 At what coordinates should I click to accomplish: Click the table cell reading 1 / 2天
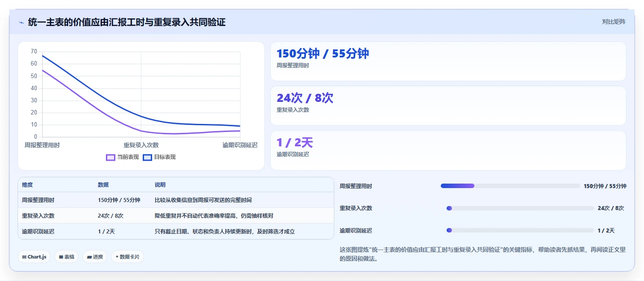pyautogui.click(x=106, y=232)
